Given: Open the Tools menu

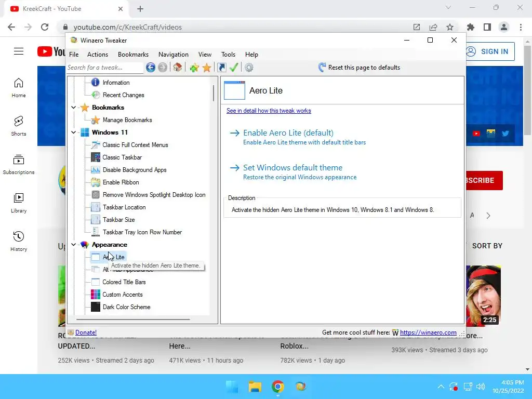Looking at the screenshot, I should (229, 54).
